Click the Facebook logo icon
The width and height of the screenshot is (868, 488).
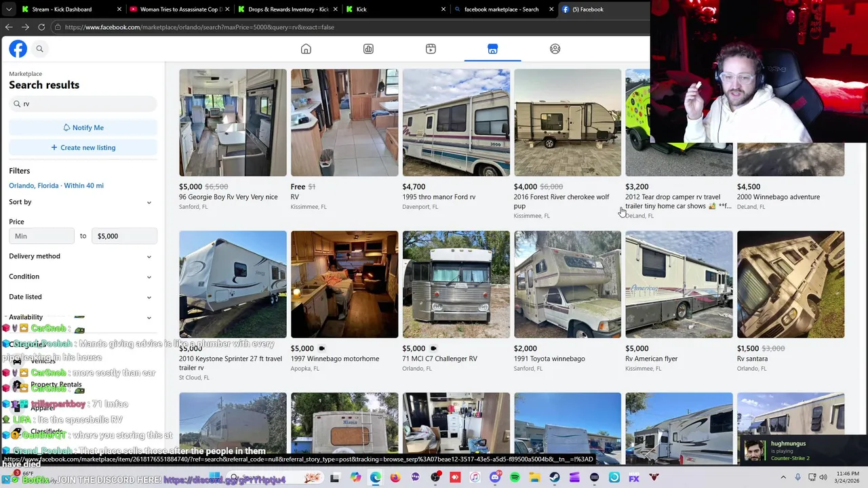coord(18,49)
